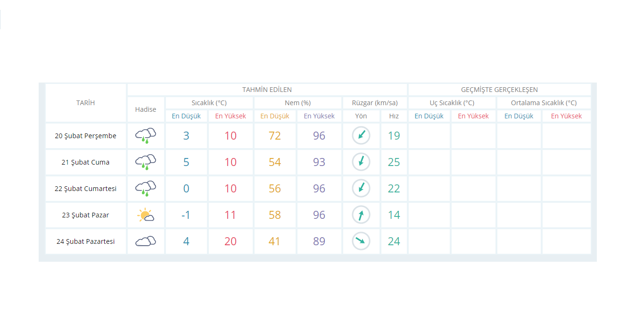644x324 pixels.
Task: Click the Nem (%) column header
Action: pyautogui.click(x=297, y=103)
